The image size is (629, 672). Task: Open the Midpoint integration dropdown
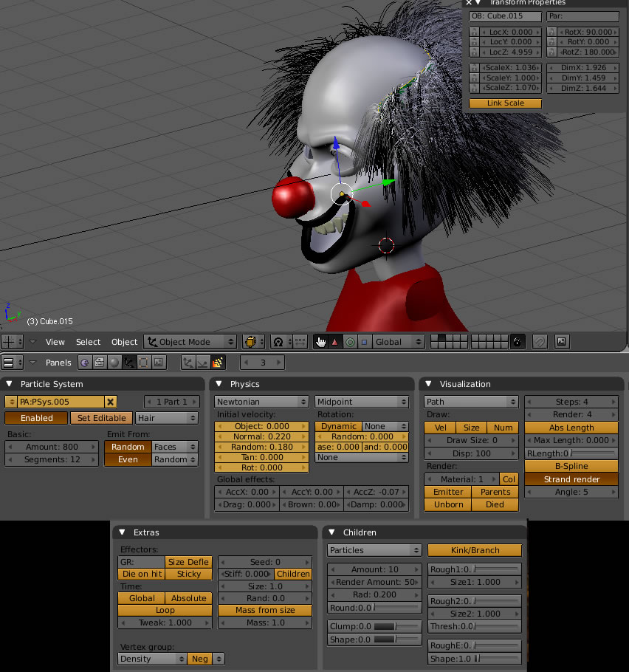click(x=362, y=402)
